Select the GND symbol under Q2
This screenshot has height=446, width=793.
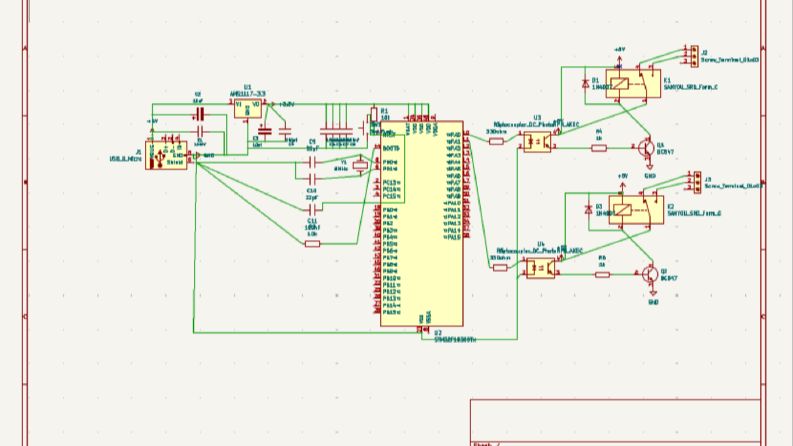click(653, 293)
